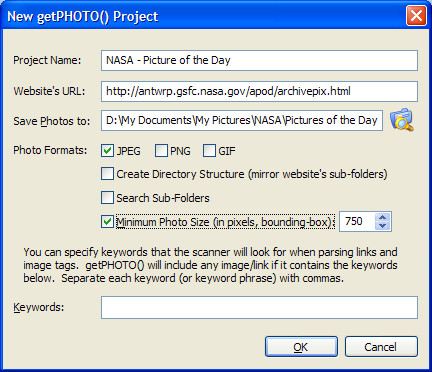
Task: Focus the Website's URL input field
Action: click(259, 91)
